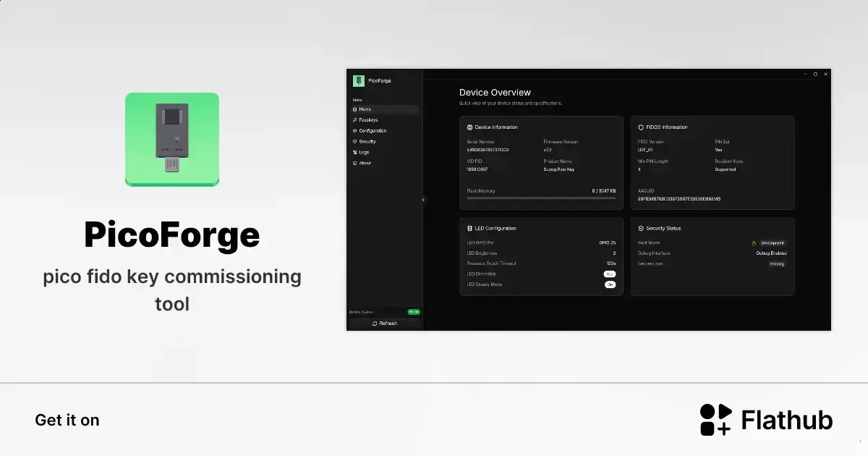Image resolution: width=868 pixels, height=456 pixels.
Task: Toggle the LED Dimmable Yes badge
Action: click(x=610, y=274)
